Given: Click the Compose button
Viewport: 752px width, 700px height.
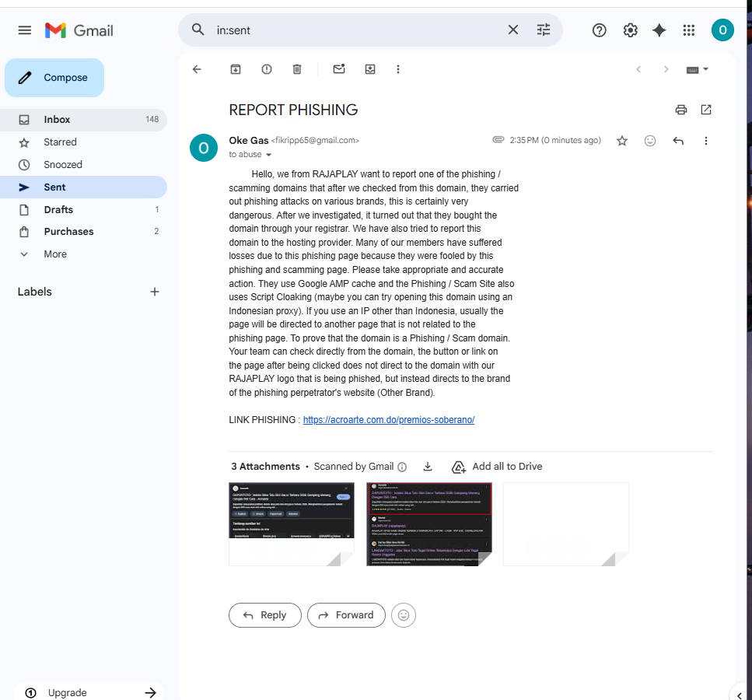Looking at the screenshot, I should coord(54,78).
